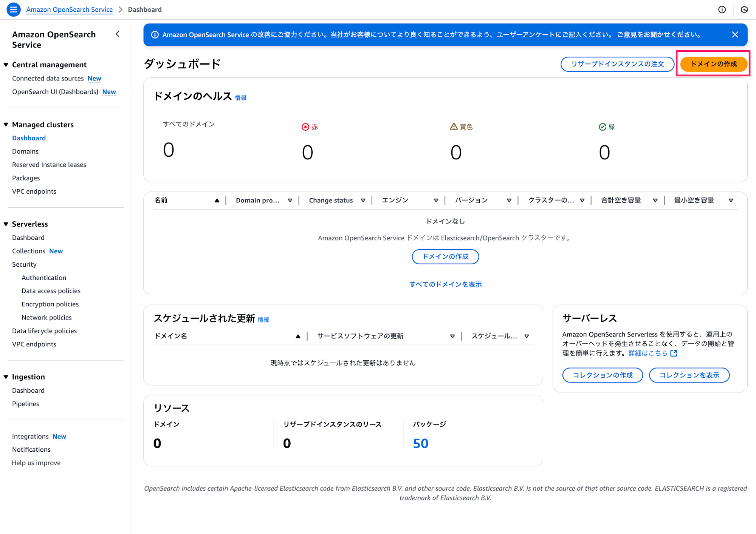This screenshot has height=534, width=756.
Task: Click the red 赤 status icon
Action: (305, 127)
